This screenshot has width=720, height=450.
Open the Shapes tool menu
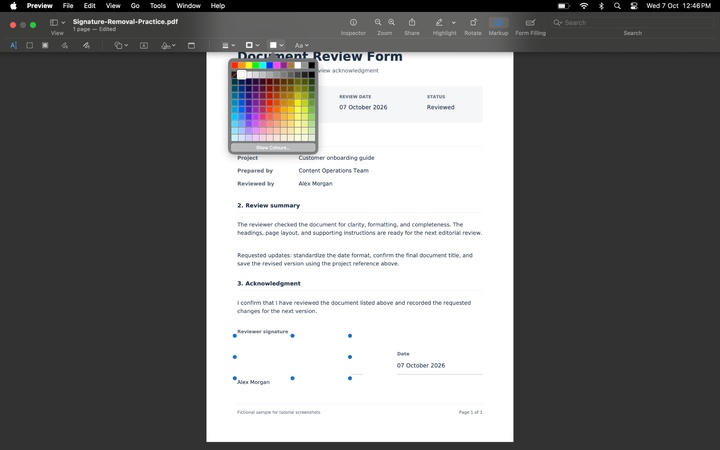tap(121, 45)
